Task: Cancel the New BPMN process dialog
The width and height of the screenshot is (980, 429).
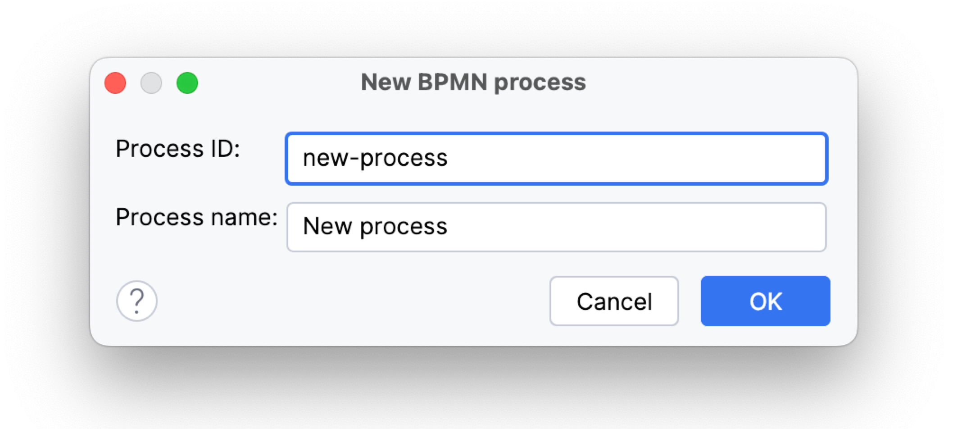Action: pos(614,301)
